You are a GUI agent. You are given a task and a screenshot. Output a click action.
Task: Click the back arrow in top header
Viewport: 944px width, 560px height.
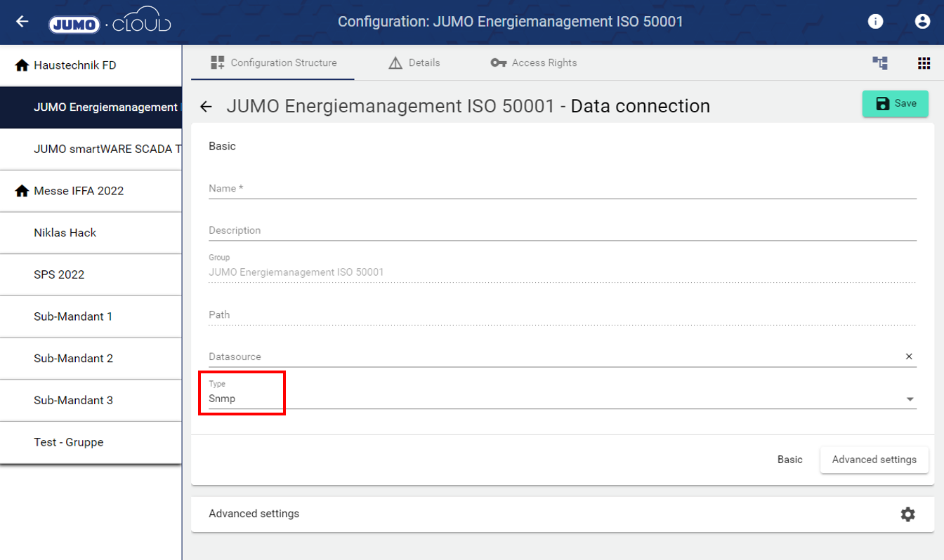(22, 22)
